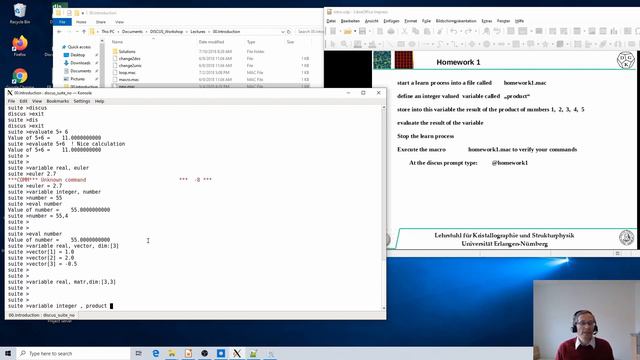Select 'DISCUS_Workshop' in the address breadcrumb
640x360 pixels.
166,32
